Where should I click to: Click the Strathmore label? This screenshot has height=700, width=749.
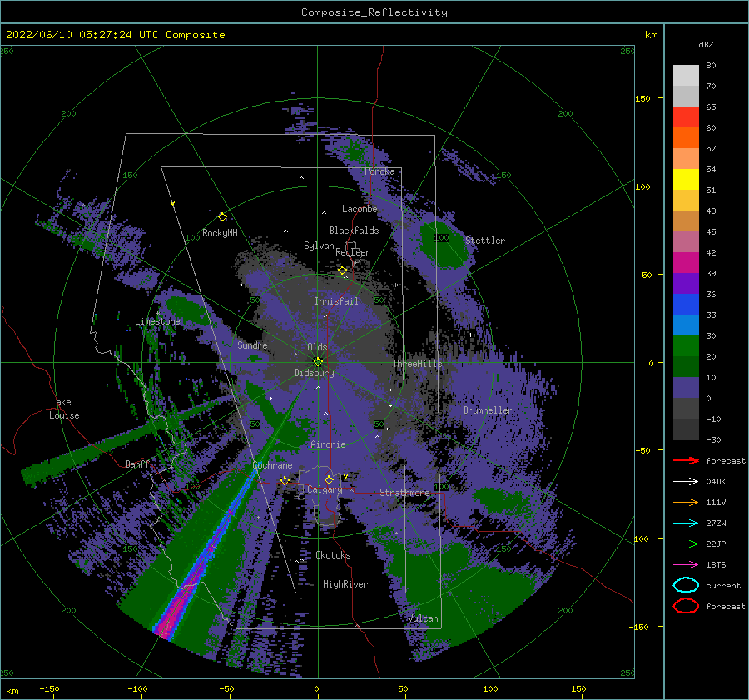pyautogui.click(x=404, y=493)
